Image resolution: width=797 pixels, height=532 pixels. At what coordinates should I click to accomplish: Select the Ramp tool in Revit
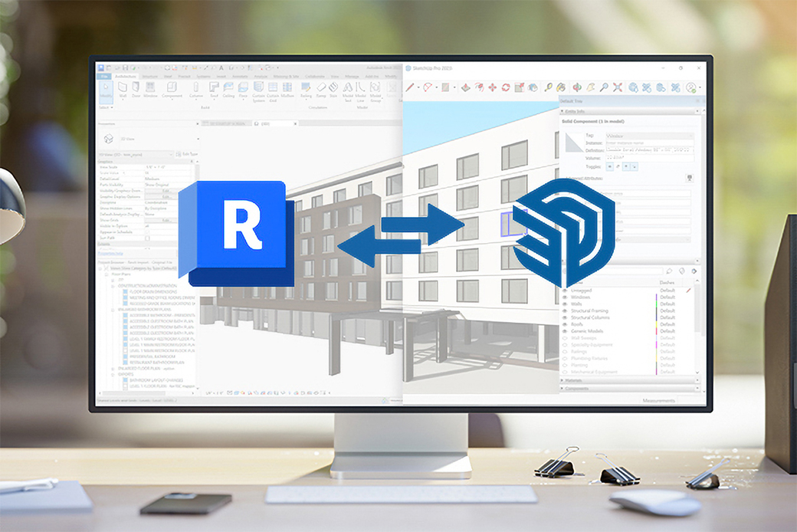pos(321,88)
